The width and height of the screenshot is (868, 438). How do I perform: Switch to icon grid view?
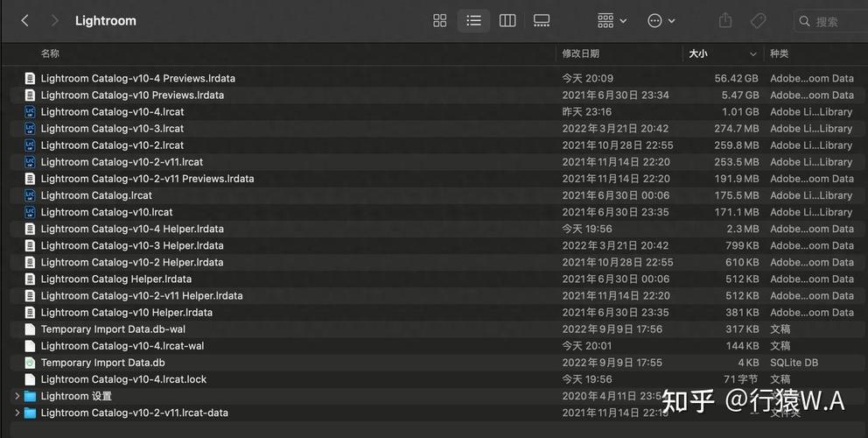(x=440, y=20)
